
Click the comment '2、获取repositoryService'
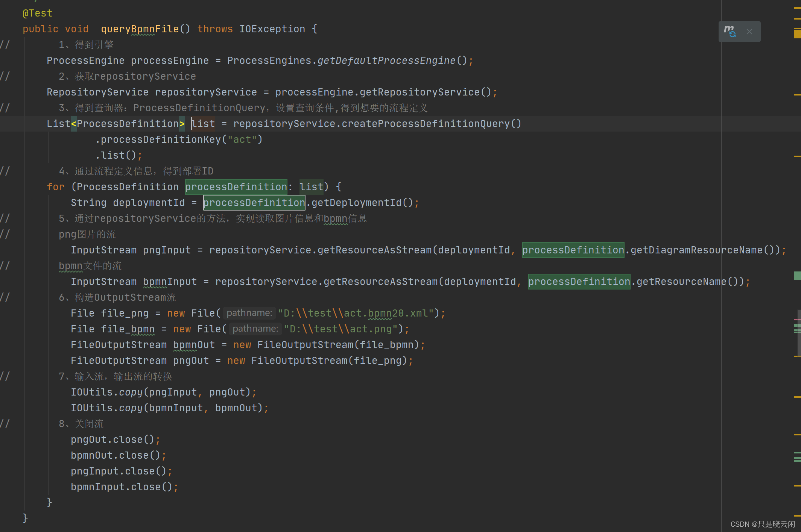click(x=127, y=76)
